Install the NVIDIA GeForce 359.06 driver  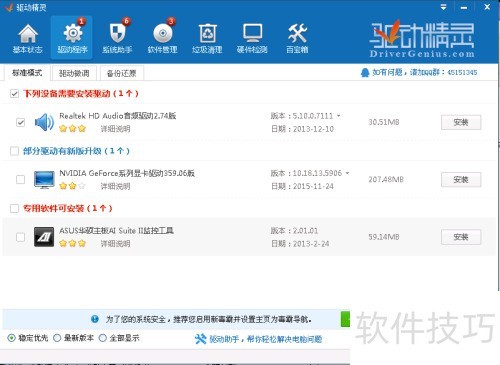click(461, 180)
